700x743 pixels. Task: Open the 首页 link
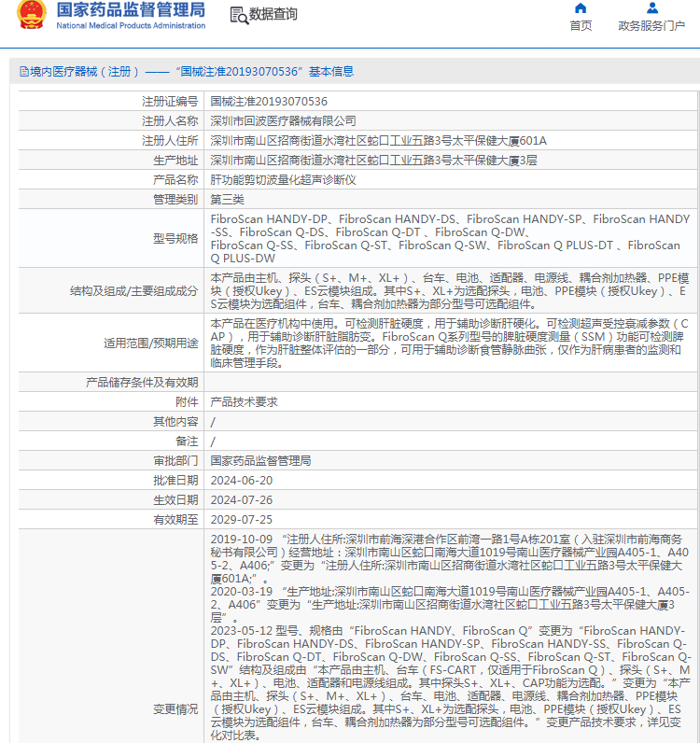[x=581, y=25]
